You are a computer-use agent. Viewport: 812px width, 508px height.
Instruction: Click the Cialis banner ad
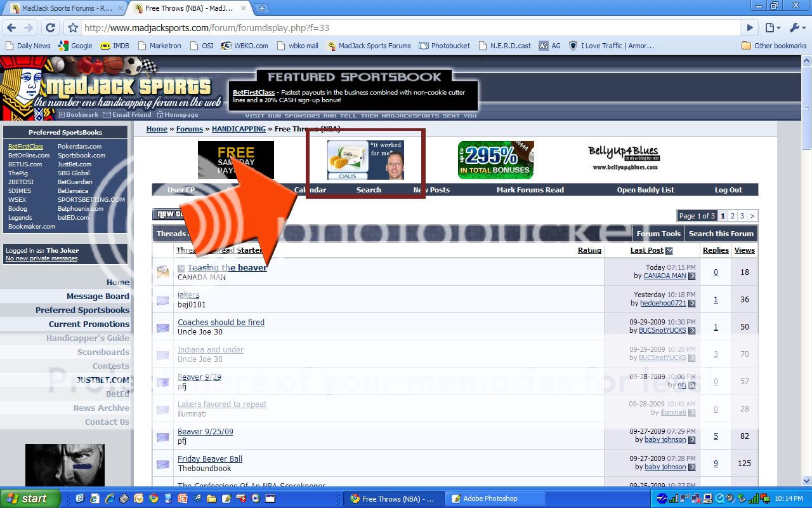365,160
